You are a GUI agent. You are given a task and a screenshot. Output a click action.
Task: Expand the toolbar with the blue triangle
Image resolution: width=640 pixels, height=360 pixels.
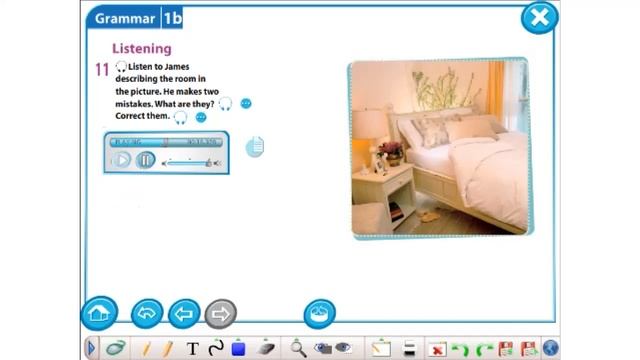91,349
